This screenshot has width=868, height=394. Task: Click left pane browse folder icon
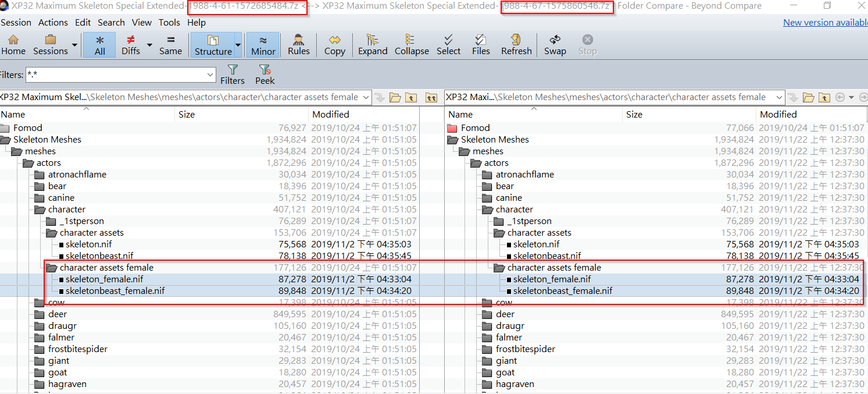coord(395,97)
